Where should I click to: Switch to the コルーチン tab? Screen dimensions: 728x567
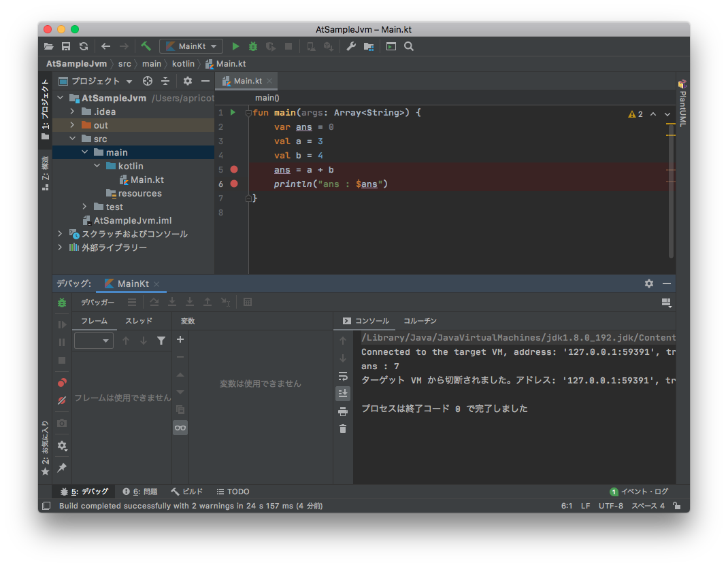pos(420,321)
